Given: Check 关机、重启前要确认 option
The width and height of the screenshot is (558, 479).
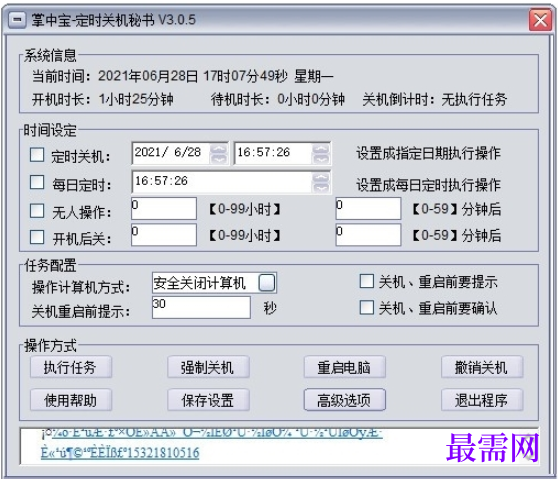Looking at the screenshot, I should (367, 308).
